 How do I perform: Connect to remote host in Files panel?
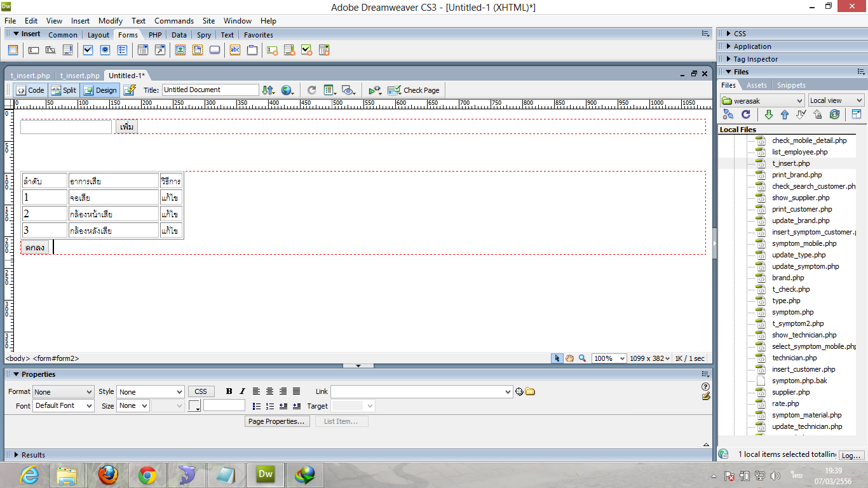pos(728,114)
